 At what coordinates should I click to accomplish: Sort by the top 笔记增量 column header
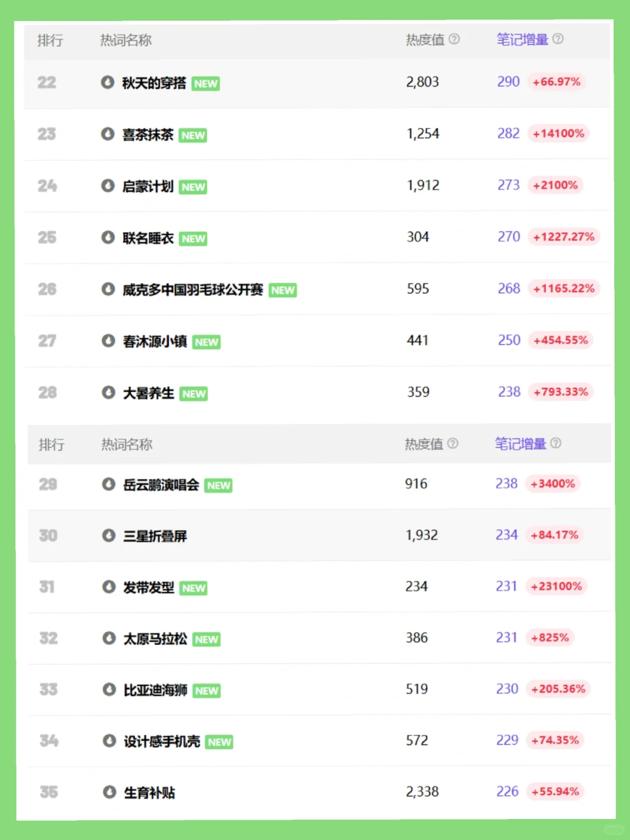522,40
